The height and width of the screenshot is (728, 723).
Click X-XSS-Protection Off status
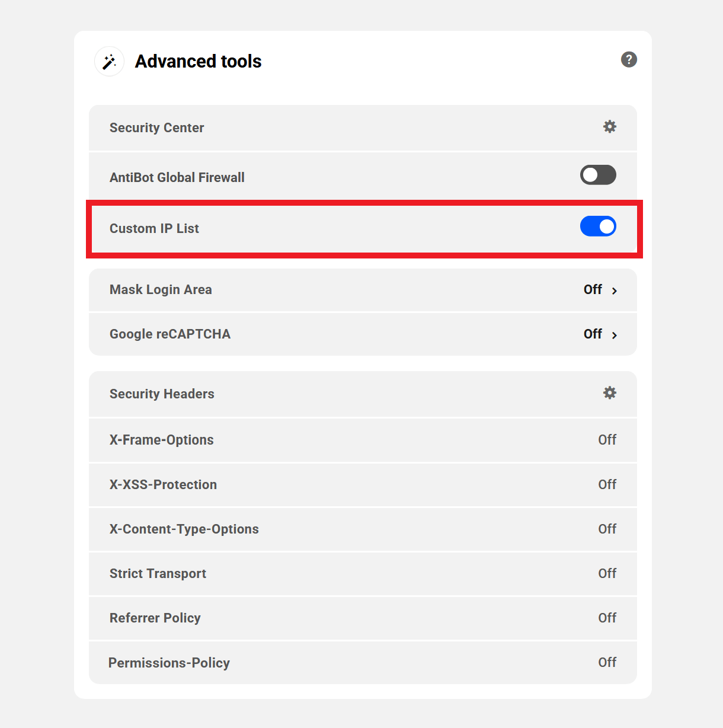point(607,484)
